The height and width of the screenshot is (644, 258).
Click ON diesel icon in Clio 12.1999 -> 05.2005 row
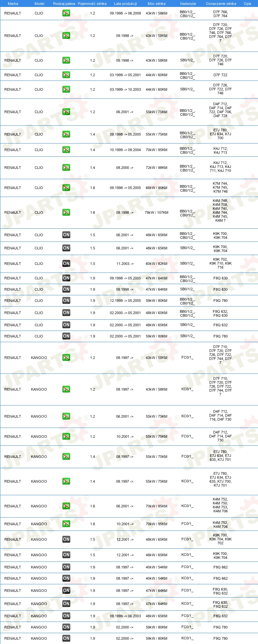[66, 301]
